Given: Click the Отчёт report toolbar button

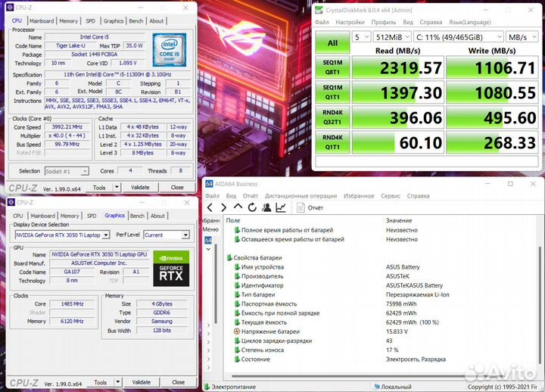Looking at the screenshot, I should 310,207.
